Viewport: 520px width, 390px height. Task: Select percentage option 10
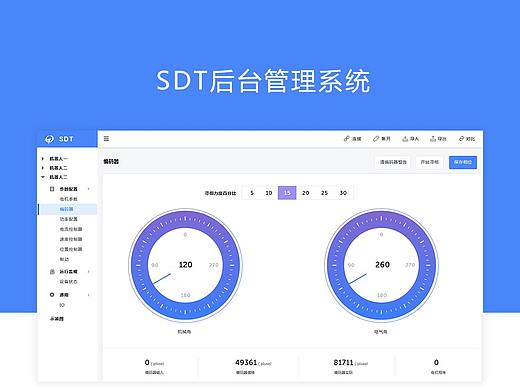(269, 193)
